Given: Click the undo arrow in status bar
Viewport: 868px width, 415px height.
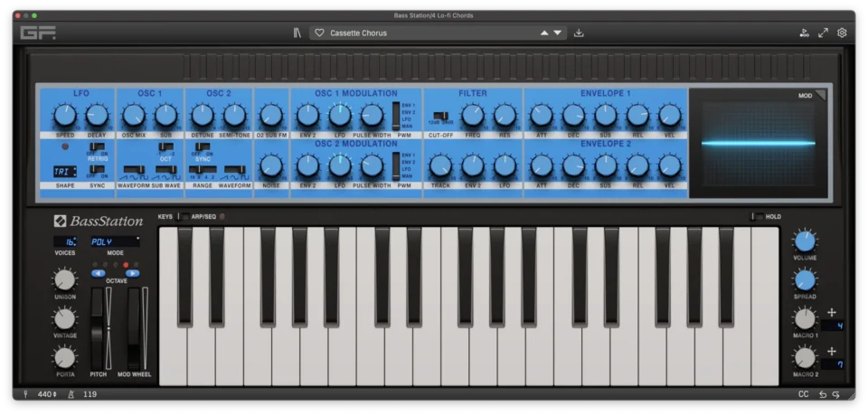Looking at the screenshot, I should tap(823, 394).
